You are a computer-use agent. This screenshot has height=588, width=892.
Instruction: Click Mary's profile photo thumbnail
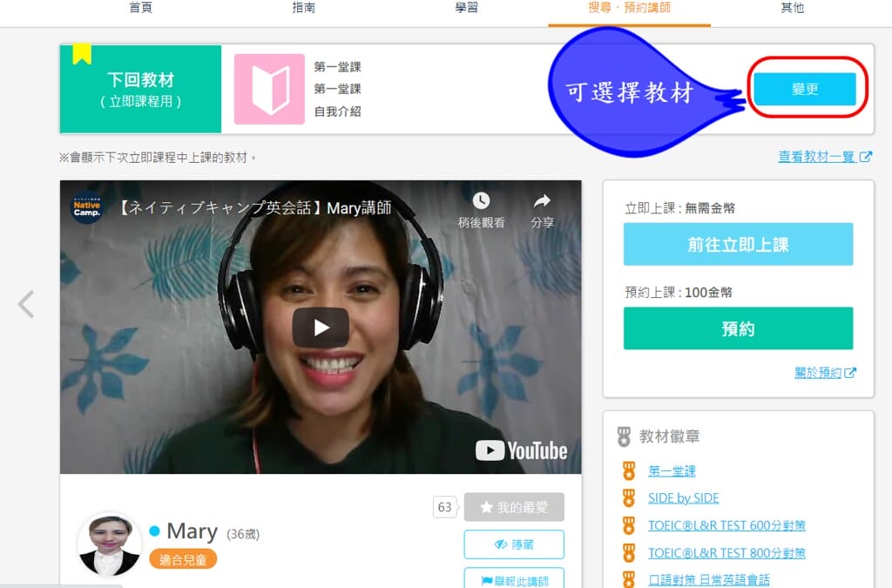coord(109,544)
